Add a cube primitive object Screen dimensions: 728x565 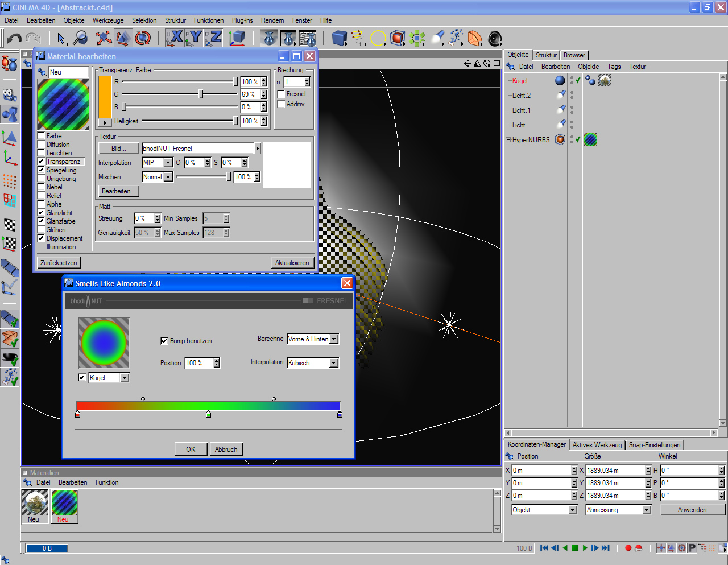pos(340,38)
